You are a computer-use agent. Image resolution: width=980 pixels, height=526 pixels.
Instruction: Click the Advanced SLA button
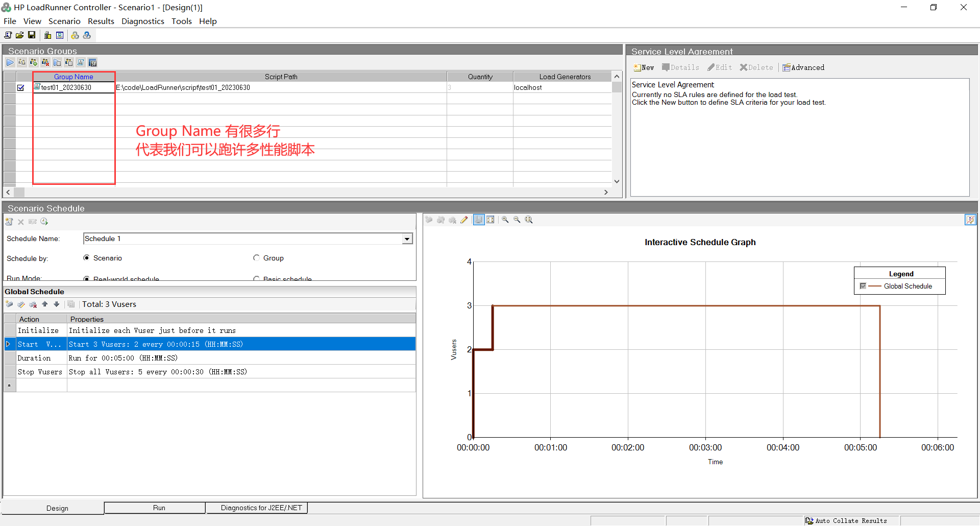[x=803, y=67]
